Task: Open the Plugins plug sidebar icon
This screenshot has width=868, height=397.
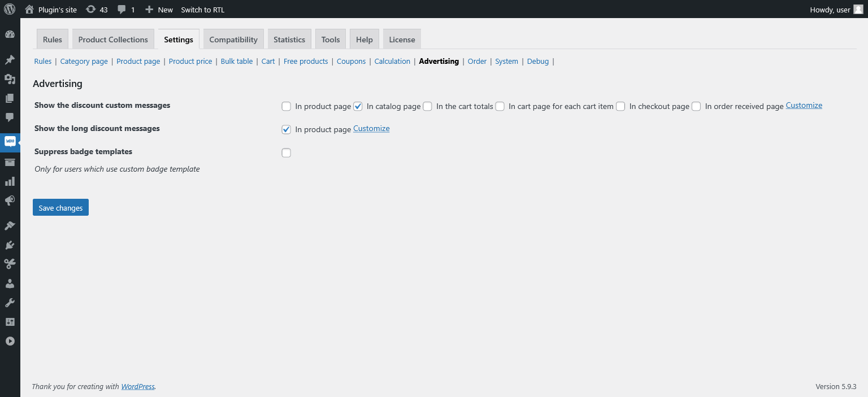Action: tap(10, 245)
